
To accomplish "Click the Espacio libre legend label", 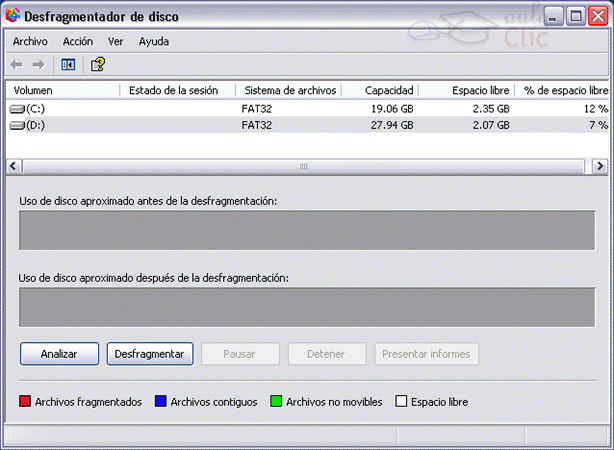I will (439, 402).
